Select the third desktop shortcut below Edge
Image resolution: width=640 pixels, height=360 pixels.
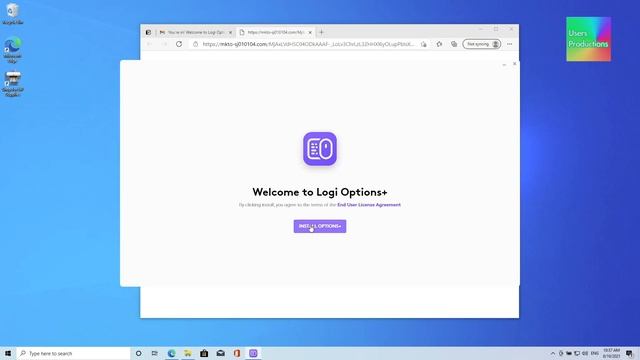coord(13,84)
